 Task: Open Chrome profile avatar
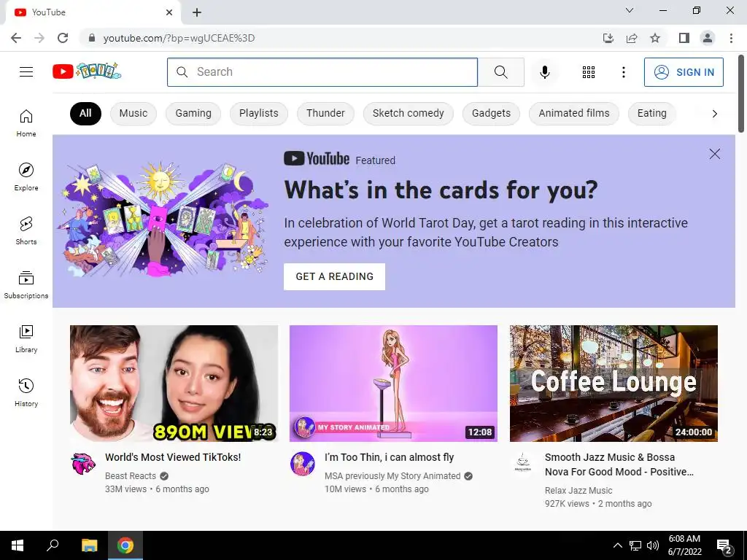coord(708,38)
